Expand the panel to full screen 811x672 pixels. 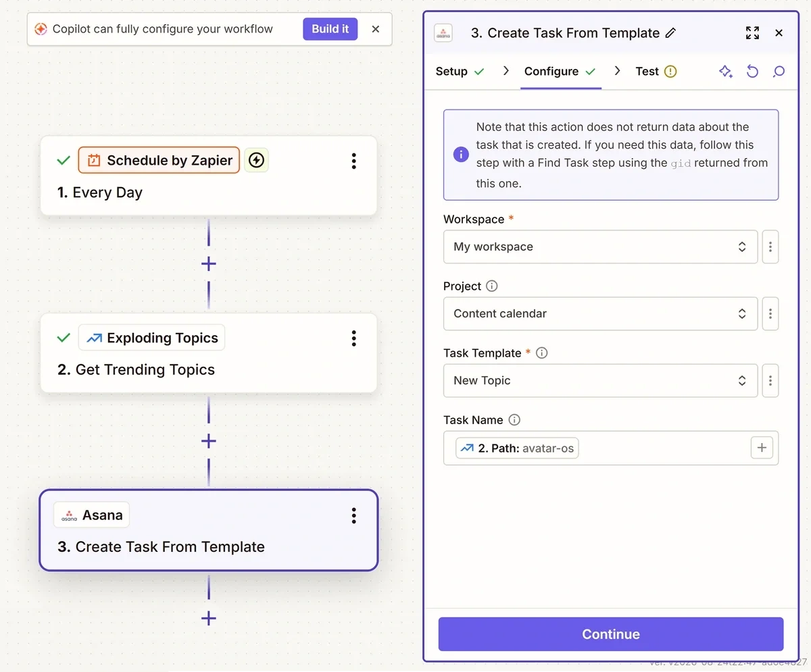752,33
